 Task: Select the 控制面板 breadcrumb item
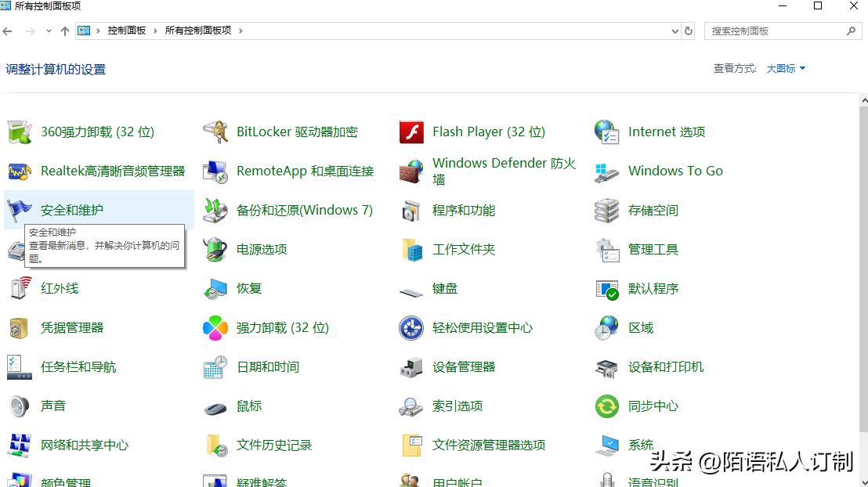125,31
